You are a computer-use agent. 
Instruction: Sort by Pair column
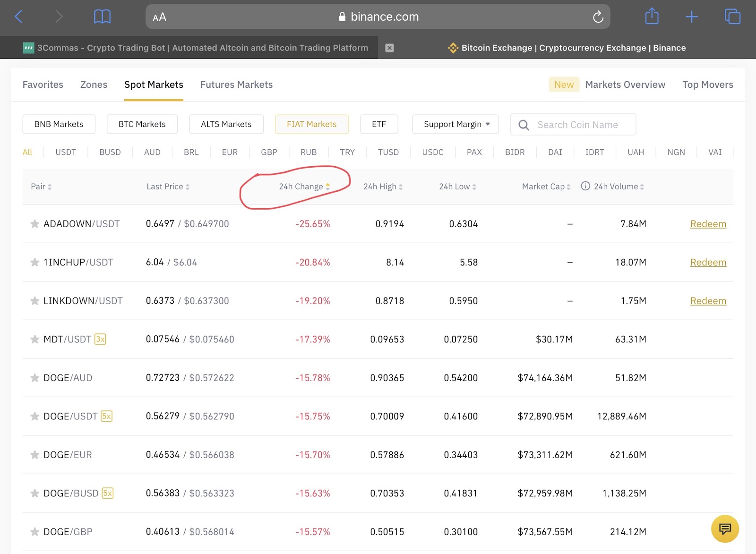pyautogui.click(x=41, y=187)
